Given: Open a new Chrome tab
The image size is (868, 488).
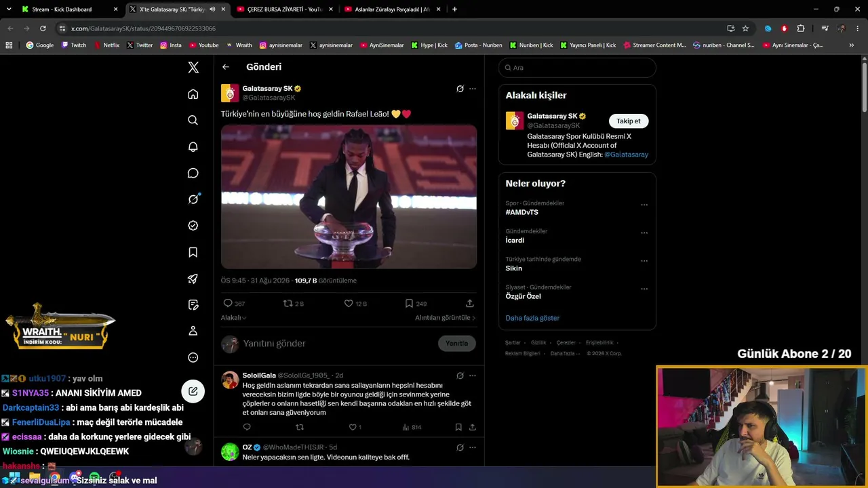Looking at the screenshot, I should (454, 9).
